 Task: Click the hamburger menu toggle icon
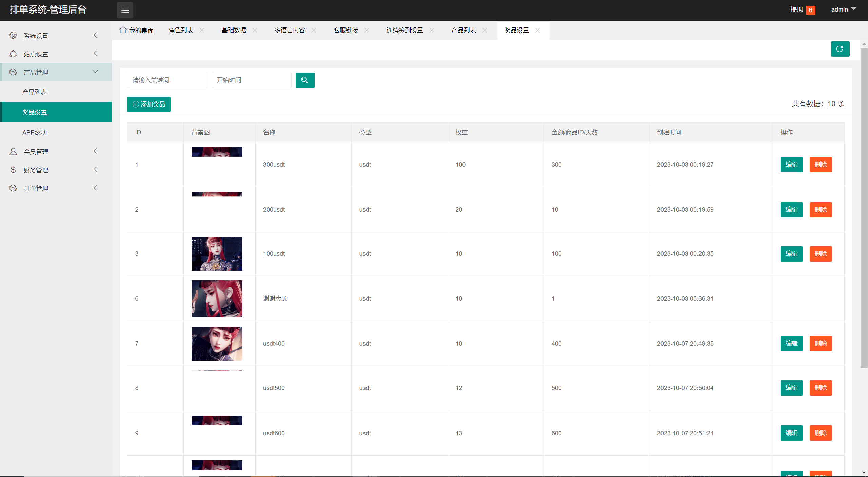click(x=125, y=10)
